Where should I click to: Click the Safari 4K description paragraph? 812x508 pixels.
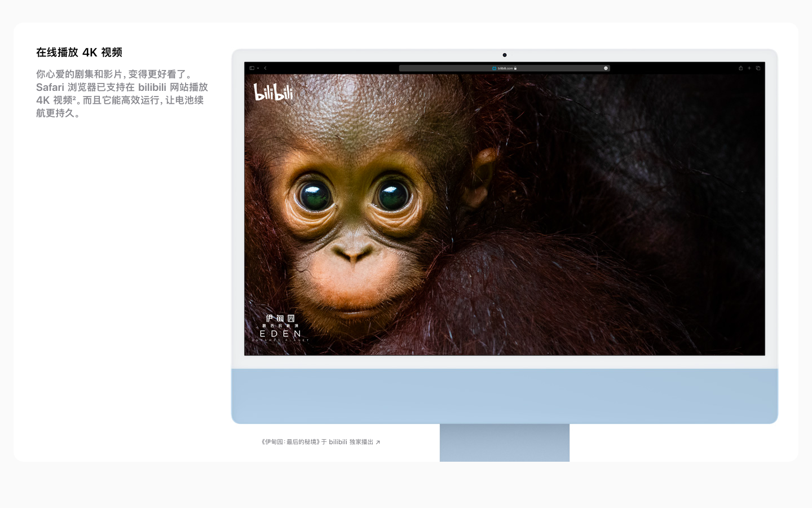pos(122,94)
